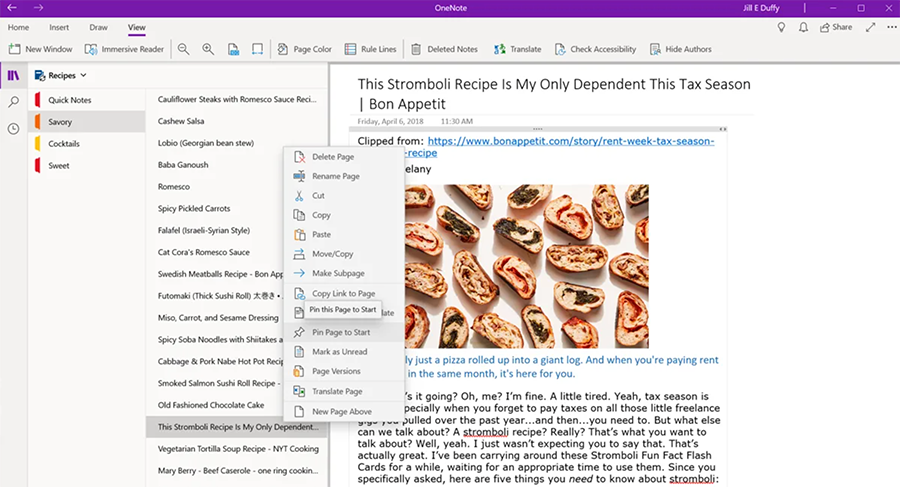The image size is (900, 487).
Task: Open the Home tab
Action: [x=18, y=27]
